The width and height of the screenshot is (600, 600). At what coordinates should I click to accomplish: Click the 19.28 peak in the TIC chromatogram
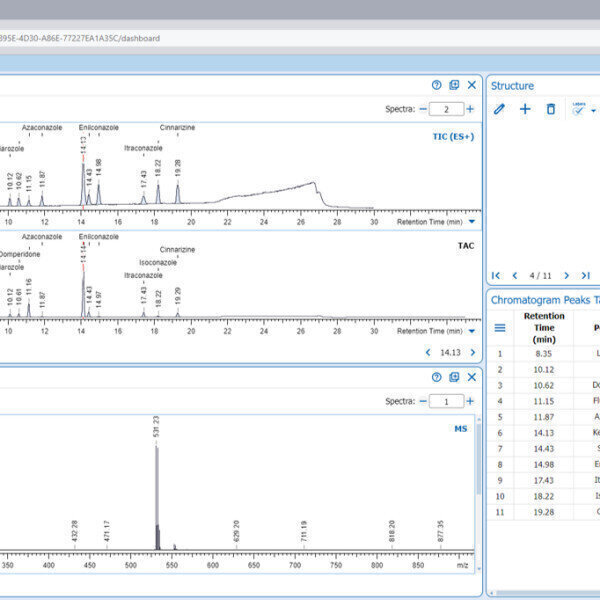tap(178, 194)
